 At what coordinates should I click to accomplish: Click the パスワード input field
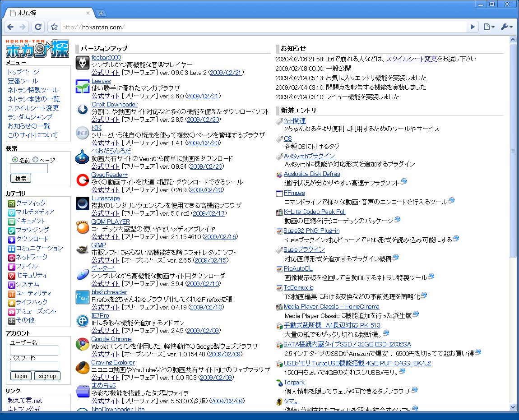pos(34,366)
